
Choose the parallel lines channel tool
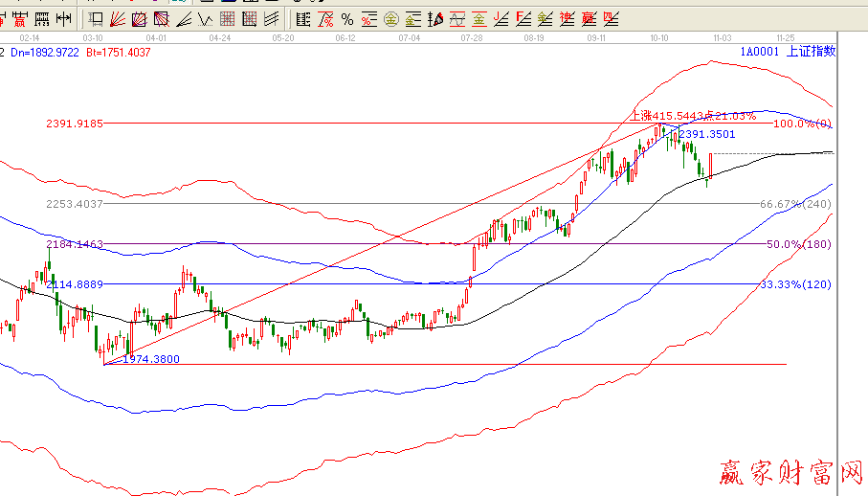272,18
